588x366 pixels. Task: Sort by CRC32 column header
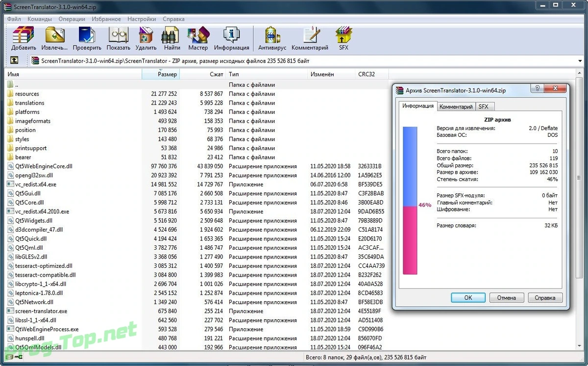371,74
